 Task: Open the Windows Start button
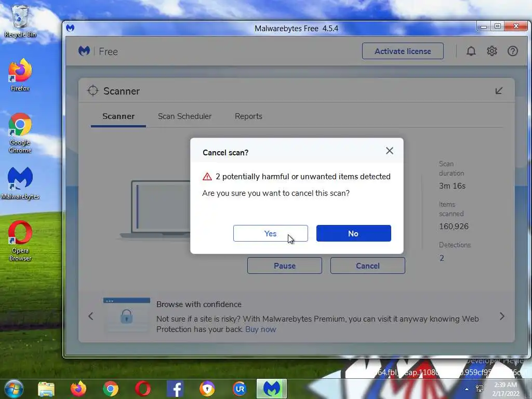(x=14, y=389)
